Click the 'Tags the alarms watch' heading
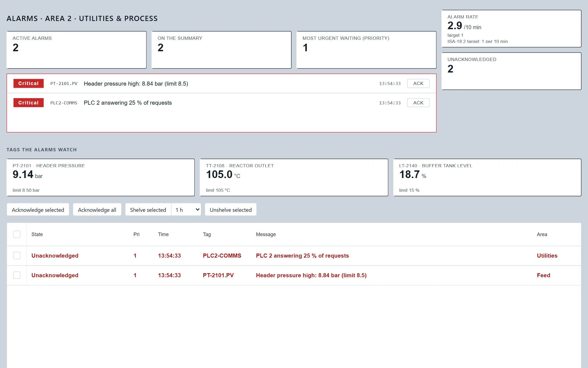Screen dimensions: 588x368 pos(42,150)
